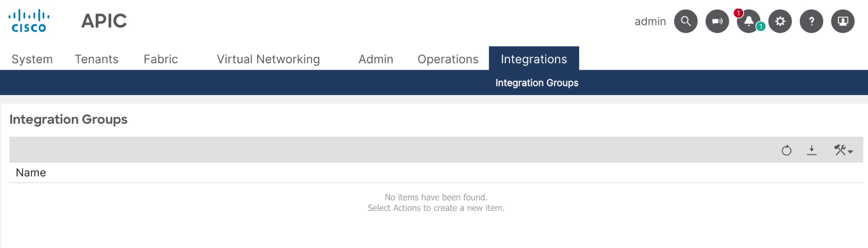Expand the Actions tools dropdown
The image size is (868, 248).
(x=843, y=150)
